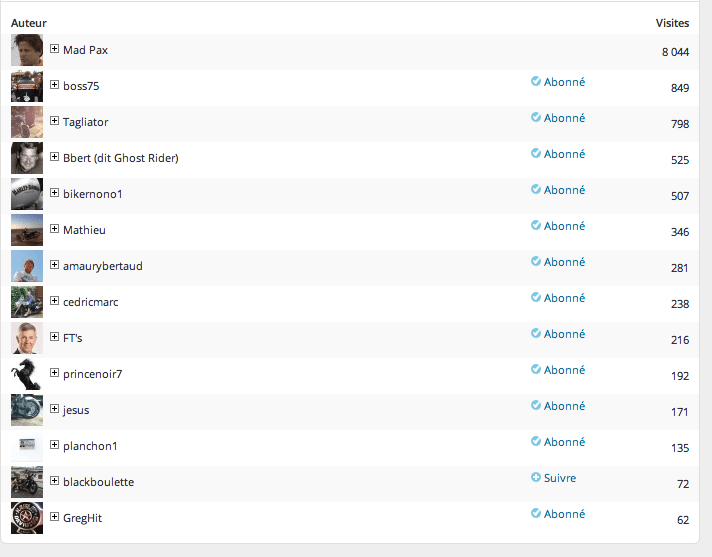This screenshot has width=712, height=557.
Task: Sort by the Auteur column header
Action: [29, 22]
